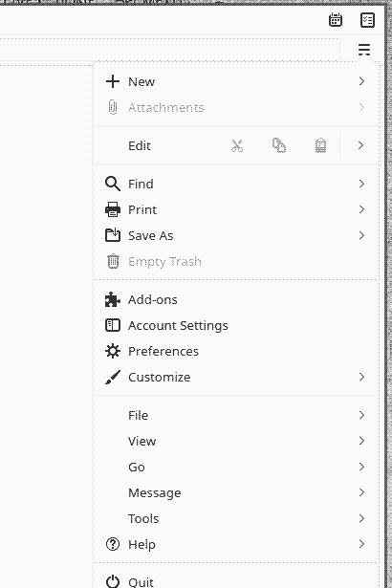Open the Tasks tab icon
Viewport: 392px width, 588px height.
(x=367, y=20)
